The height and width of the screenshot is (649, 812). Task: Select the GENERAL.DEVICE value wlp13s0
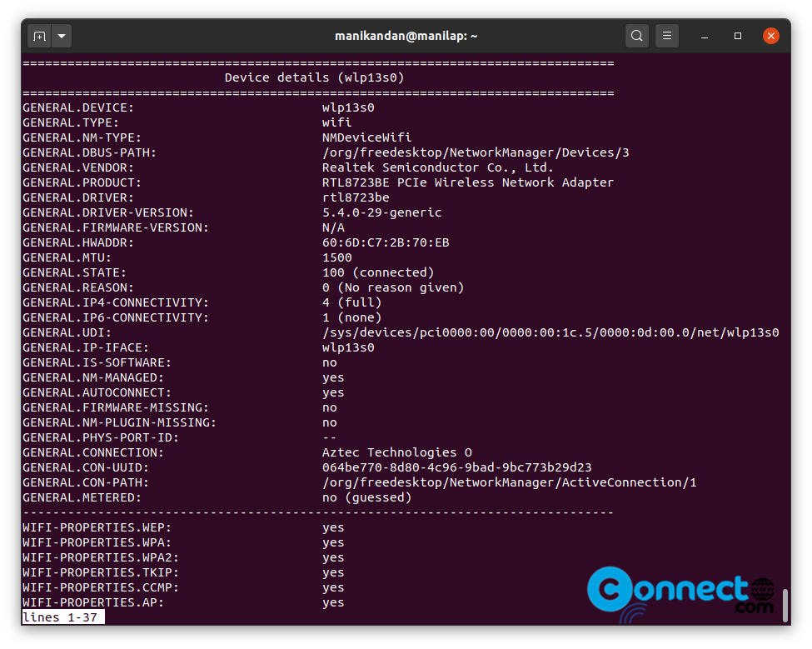pyautogui.click(x=348, y=107)
